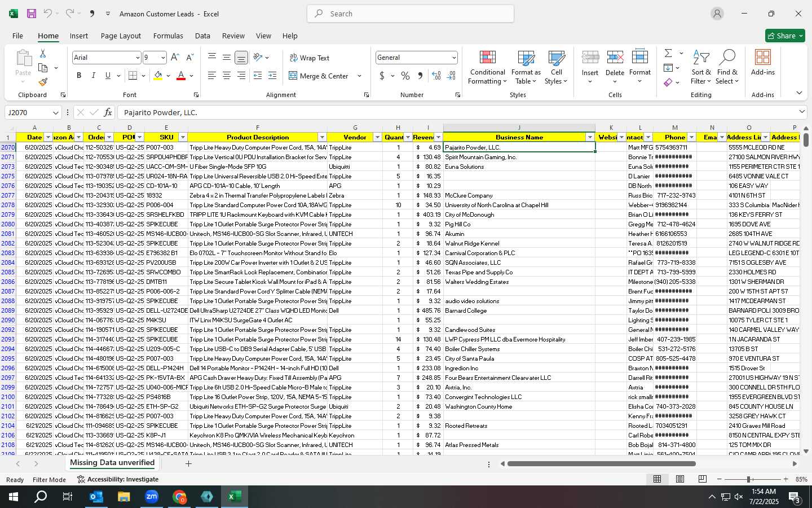Image resolution: width=812 pixels, height=508 pixels.
Task: Open the Phone column filter dropdown
Action: pyautogui.click(x=691, y=137)
